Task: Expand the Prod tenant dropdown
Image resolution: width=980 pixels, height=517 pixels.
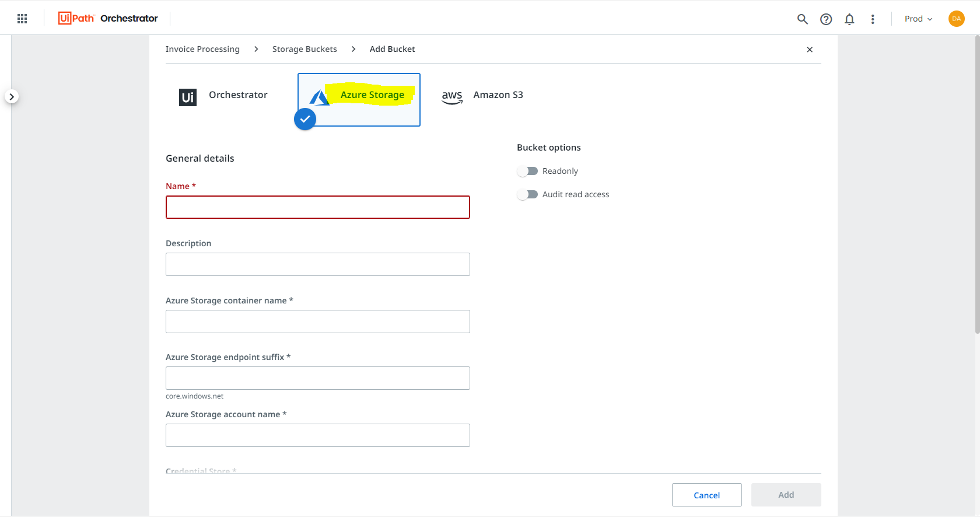Action: click(919, 19)
